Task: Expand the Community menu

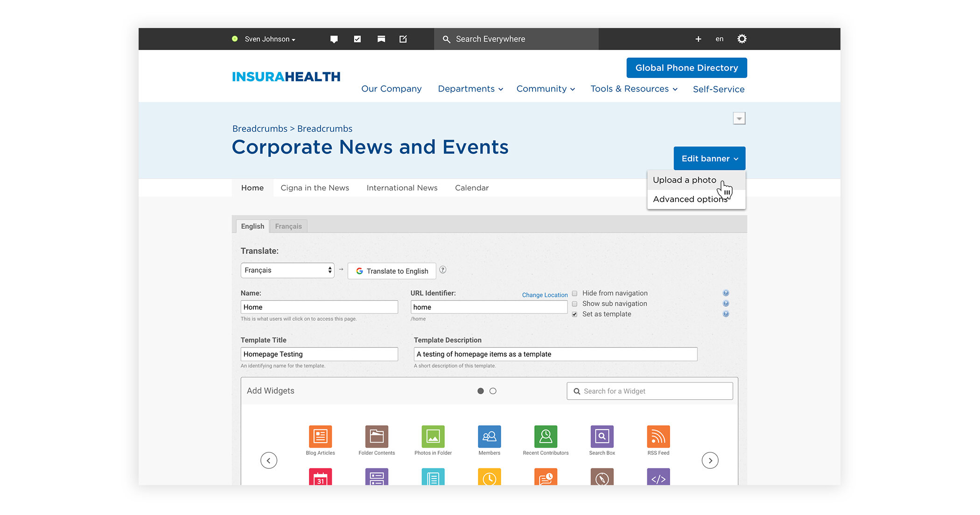Action: 546,89
